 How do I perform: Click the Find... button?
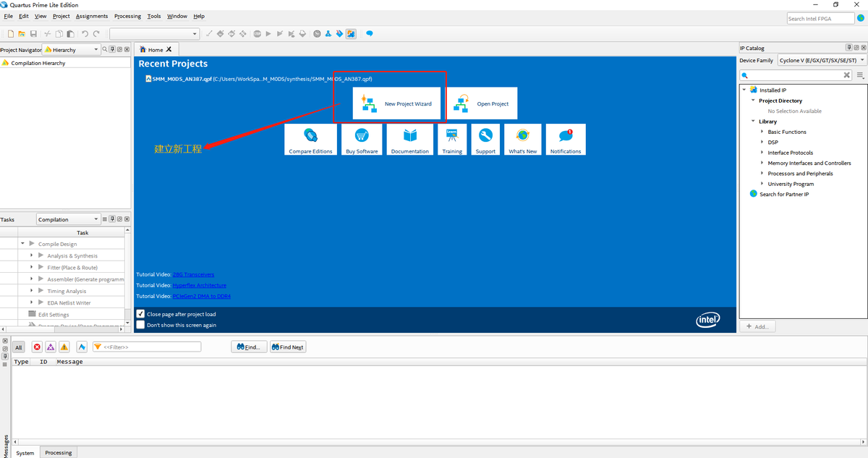tap(249, 347)
